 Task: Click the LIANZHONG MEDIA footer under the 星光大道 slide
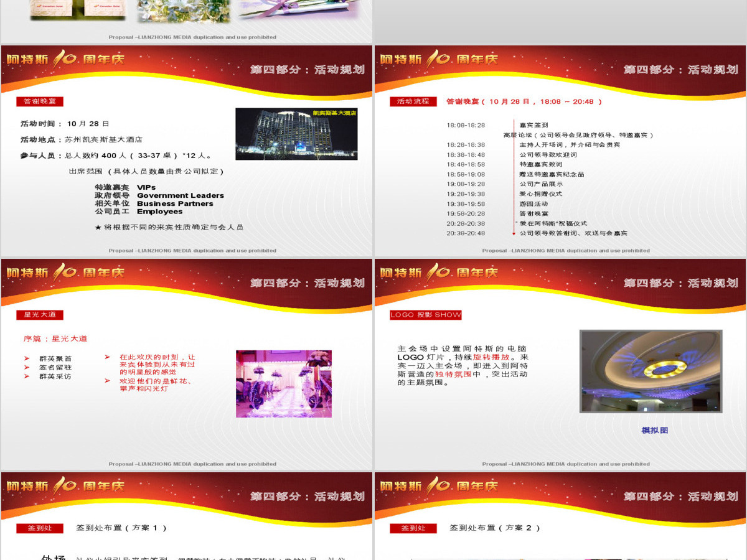(192, 464)
